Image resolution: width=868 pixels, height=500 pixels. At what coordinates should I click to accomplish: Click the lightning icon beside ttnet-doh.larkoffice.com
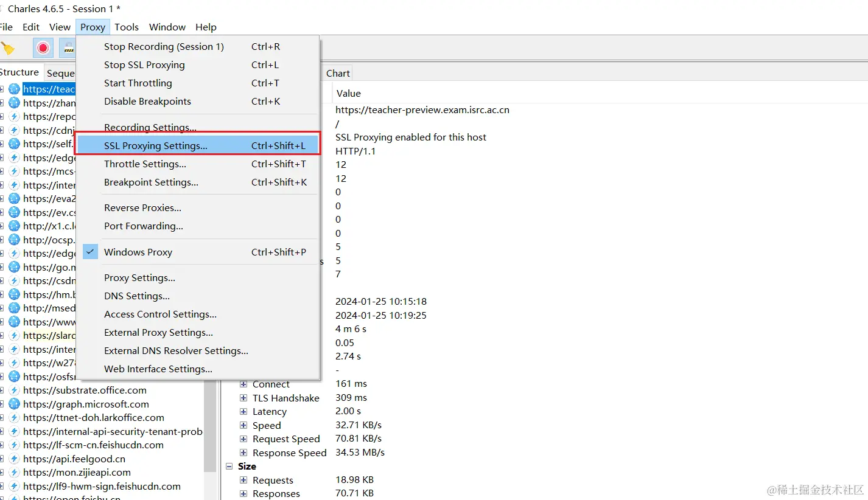tap(14, 418)
